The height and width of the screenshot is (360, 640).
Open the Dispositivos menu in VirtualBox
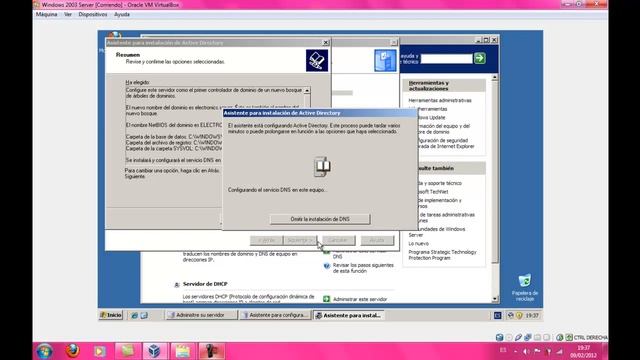tap(93, 14)
